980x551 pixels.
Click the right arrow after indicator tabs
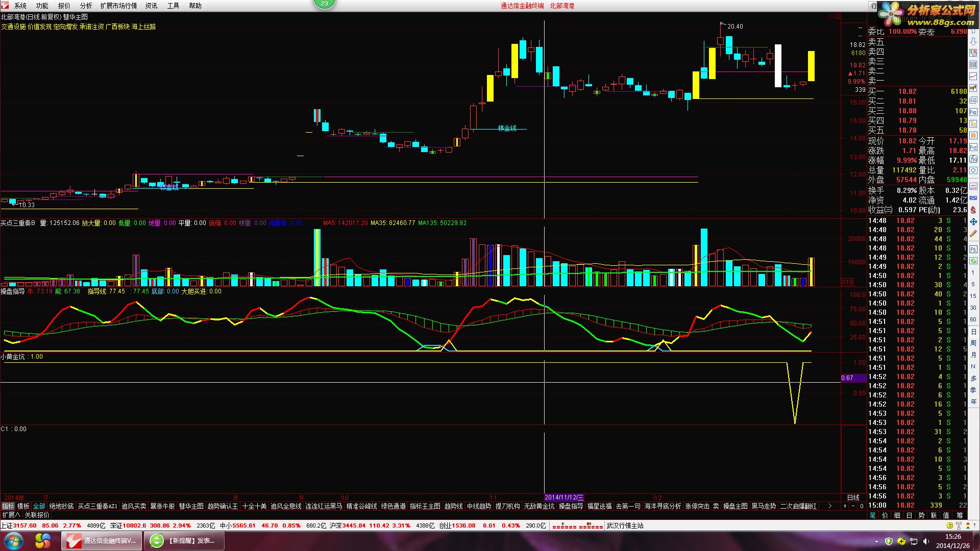click(x=830, y=506)
